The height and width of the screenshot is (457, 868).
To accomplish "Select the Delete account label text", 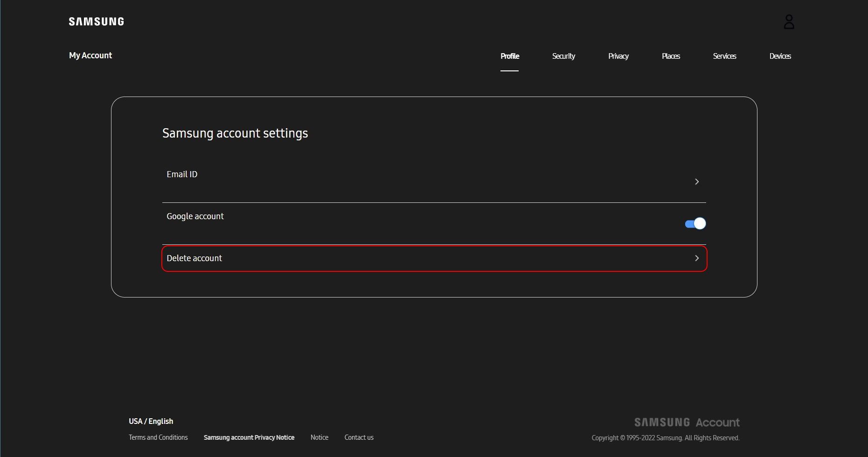I will pos(194,258).
